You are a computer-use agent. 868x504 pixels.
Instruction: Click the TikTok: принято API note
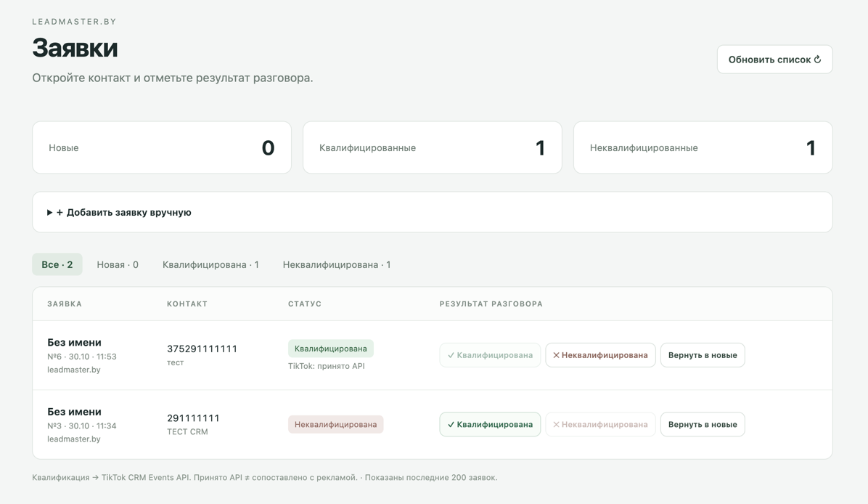[326, 366]
